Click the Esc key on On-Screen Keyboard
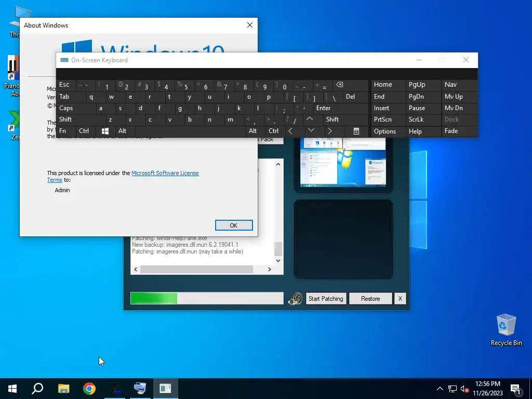Screen dimensions: 532x399 (66, 85)
